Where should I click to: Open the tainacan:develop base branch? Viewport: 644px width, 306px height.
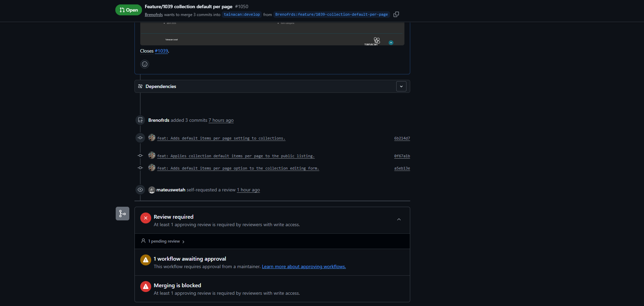(x=242, y=14)
